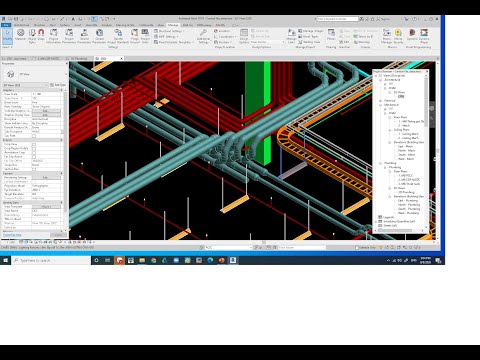Collapse Mechanical node in Project Browser

click(x=381, y=105)
